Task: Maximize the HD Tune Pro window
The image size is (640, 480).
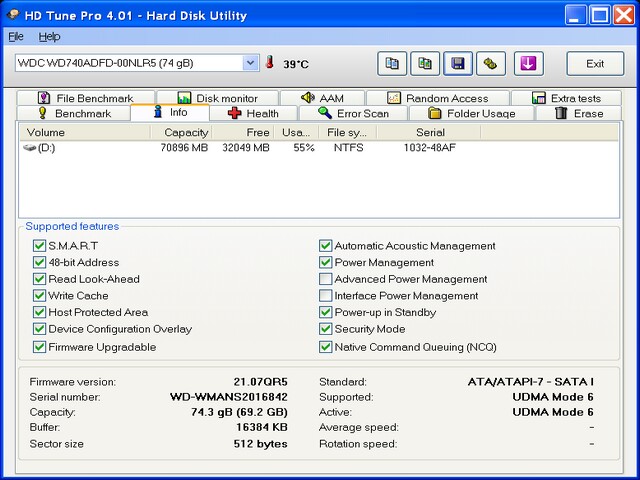Action: (600, 15)
